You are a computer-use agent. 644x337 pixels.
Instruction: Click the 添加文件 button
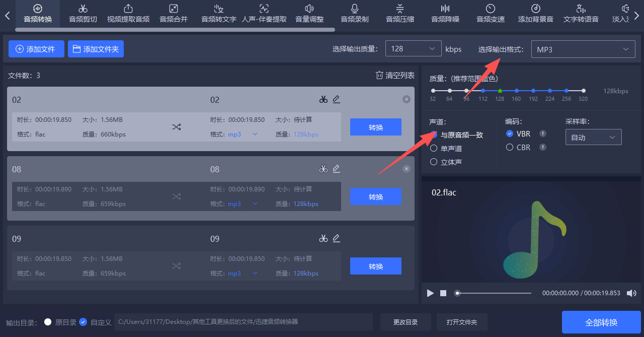point(36,49)
